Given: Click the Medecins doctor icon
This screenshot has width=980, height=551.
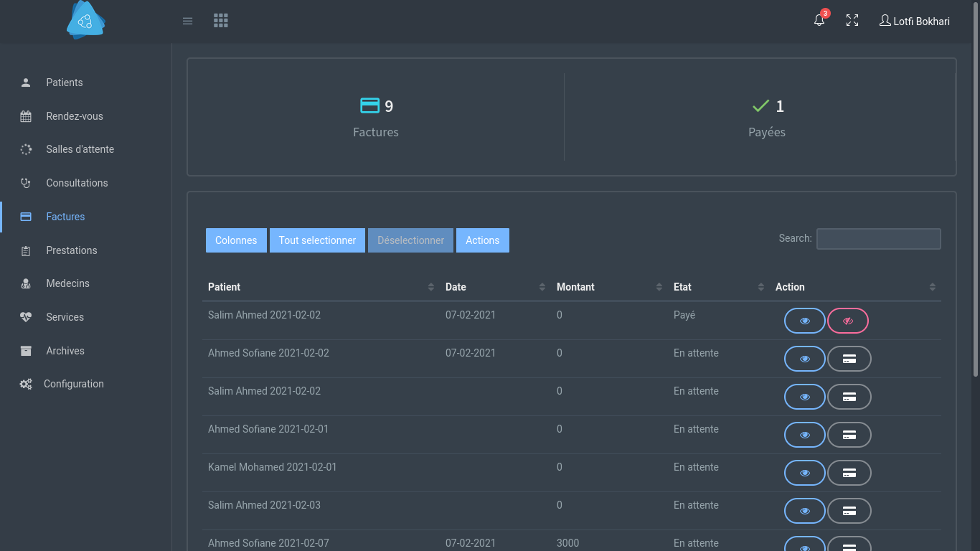Looking at the screenshot, I should click(x=26, y=283).
